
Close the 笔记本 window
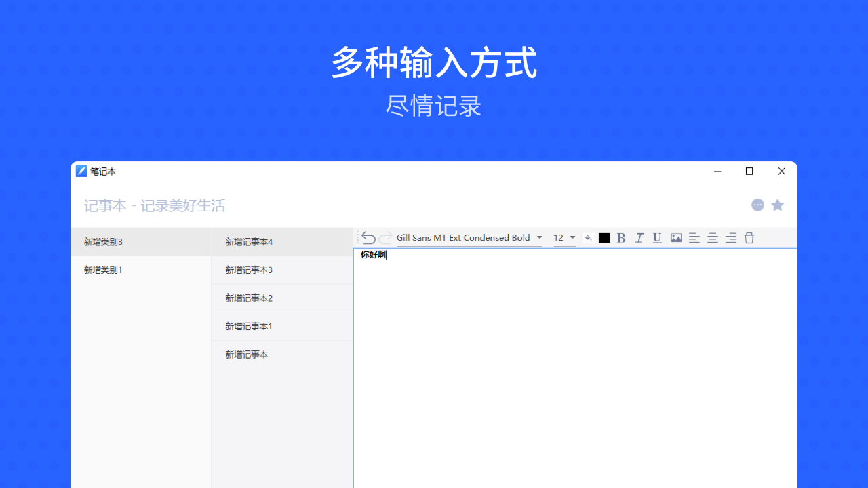click(x=781, y=171)
